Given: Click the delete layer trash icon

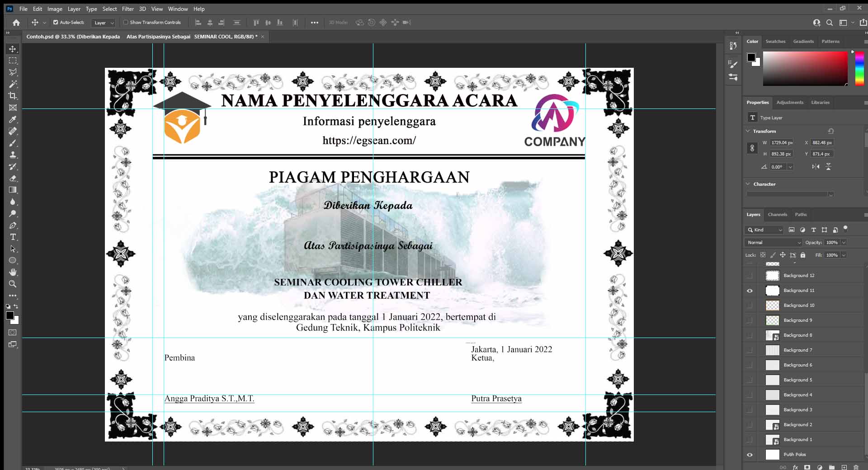Looking at the screenshot, I should tap(856, 467).
